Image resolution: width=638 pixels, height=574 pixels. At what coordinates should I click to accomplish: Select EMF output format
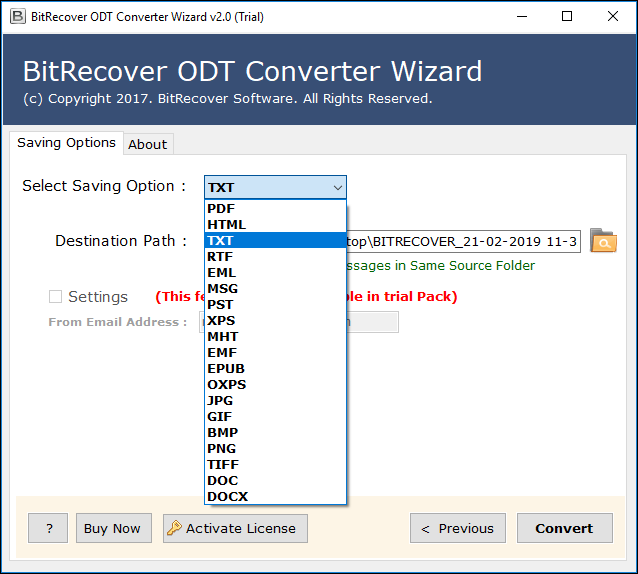point(275,352)
